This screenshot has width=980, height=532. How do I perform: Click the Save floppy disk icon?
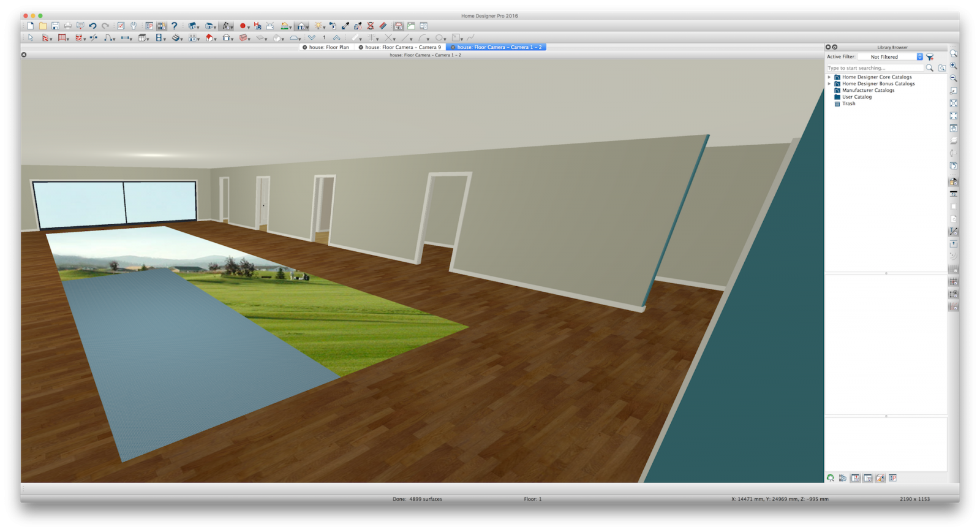pos(55,26)
